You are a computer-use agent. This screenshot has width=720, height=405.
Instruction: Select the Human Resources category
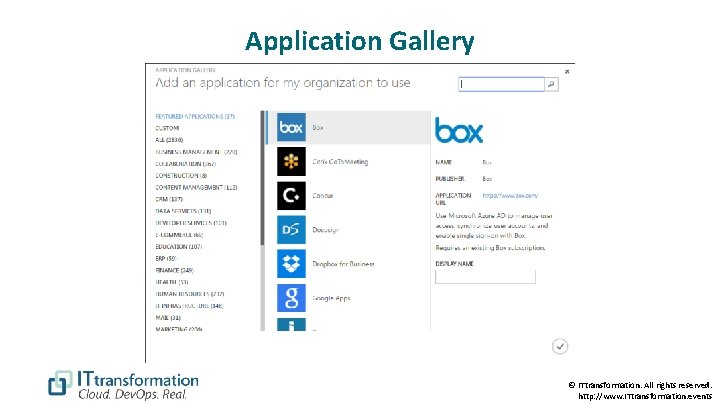tap(190, 294)
